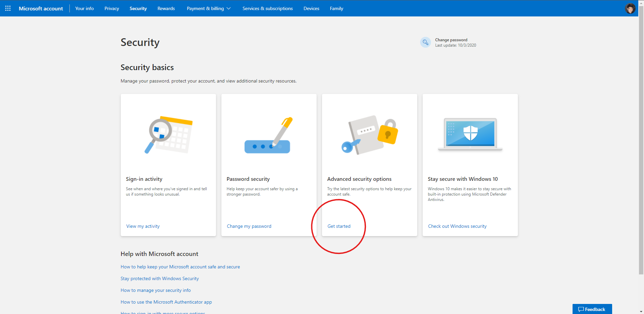
Task: Open the Security tab
Action: pyautogui.click(x=138, y=8)
